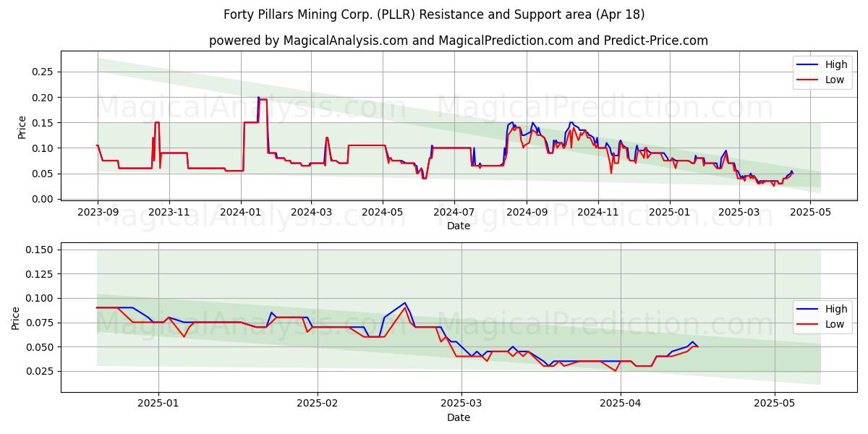Click the '2025-03' x-axis label in top chart

click(739, 212)
